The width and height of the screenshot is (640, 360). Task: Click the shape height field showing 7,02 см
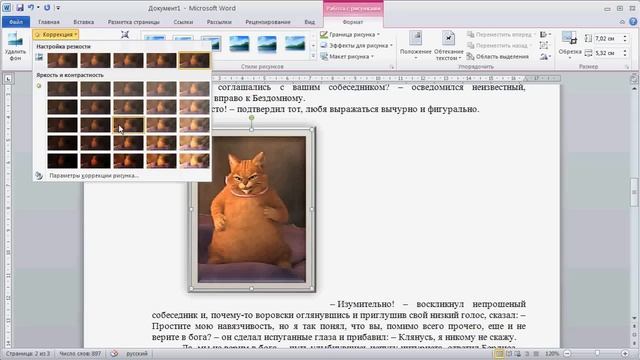tap(608, 38)
